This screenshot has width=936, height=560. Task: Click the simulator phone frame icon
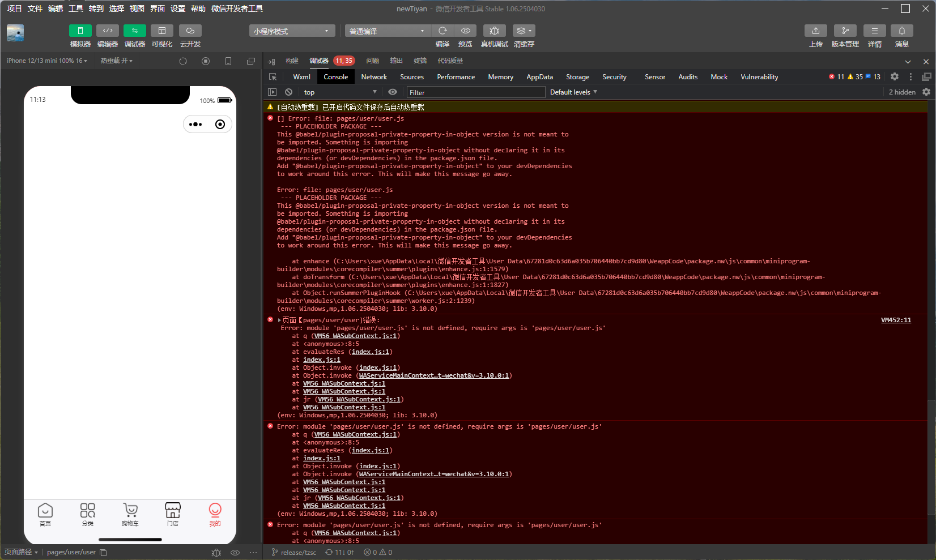(x=228, y=61)
